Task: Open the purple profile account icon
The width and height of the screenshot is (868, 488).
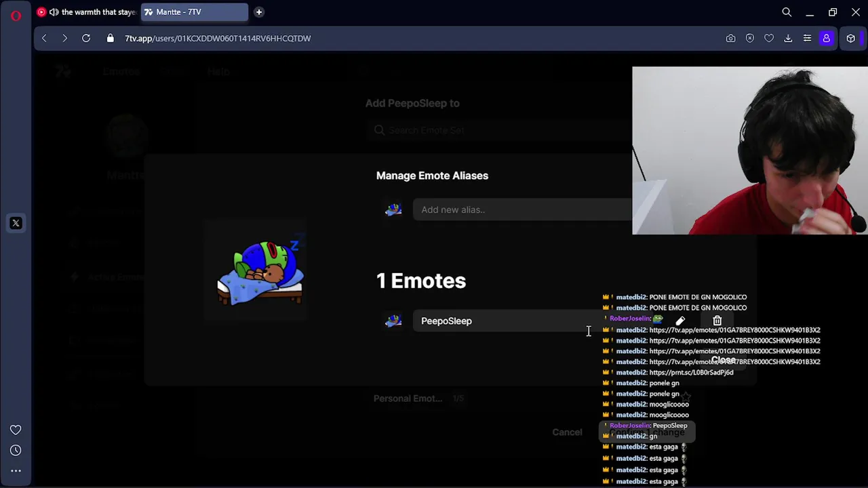Action: [x=826, y=39]
